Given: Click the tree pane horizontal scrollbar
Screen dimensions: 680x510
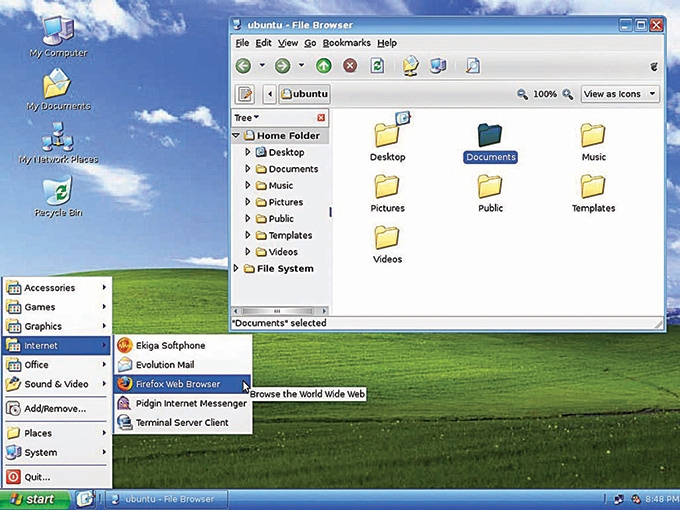Looking at the screenshot, I should tap(280, 311).
